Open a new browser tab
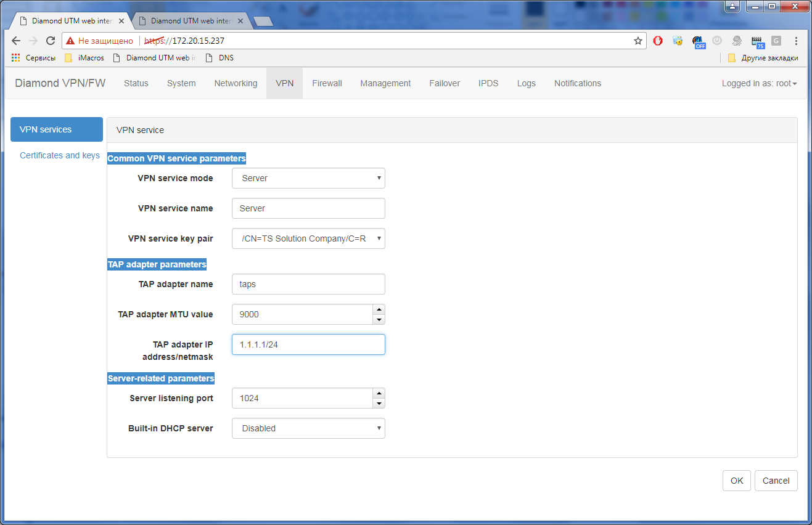This screenshot has height=525, width=812. pos(263,21)
